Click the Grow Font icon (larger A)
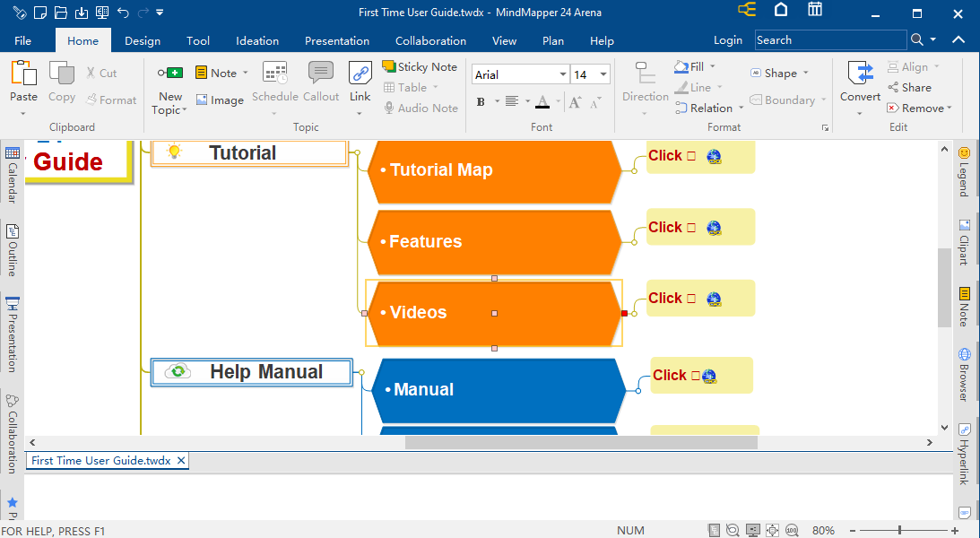This screenshot has width=980, height=538. (575, 102)
